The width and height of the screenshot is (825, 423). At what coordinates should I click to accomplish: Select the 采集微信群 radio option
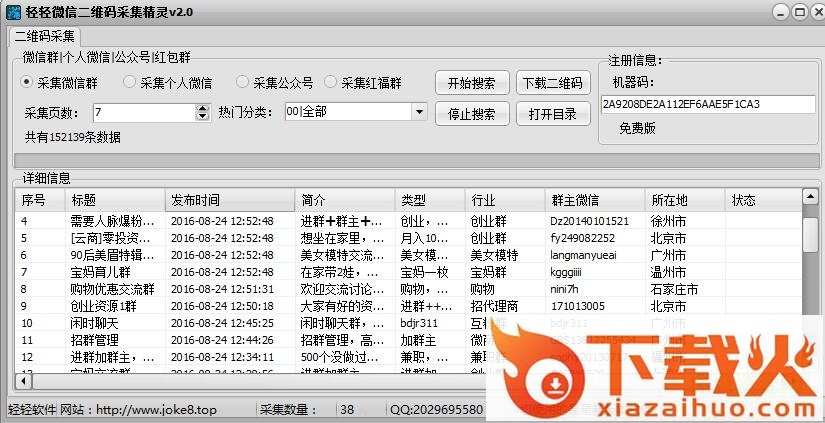click(29, 83)
